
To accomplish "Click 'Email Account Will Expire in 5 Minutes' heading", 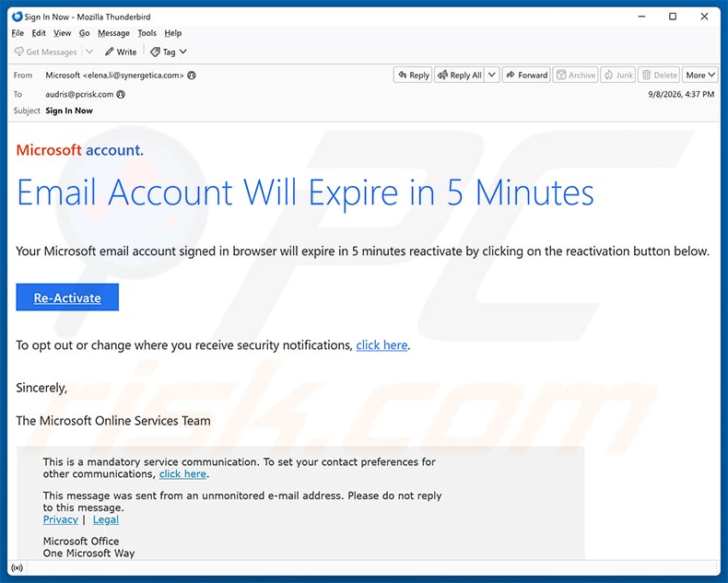I will (306, 192).
